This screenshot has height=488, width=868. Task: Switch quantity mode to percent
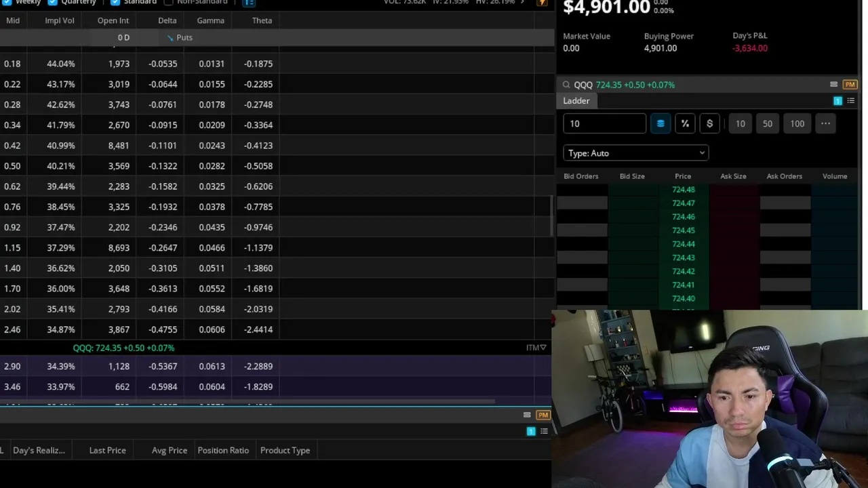coord(685,123)
